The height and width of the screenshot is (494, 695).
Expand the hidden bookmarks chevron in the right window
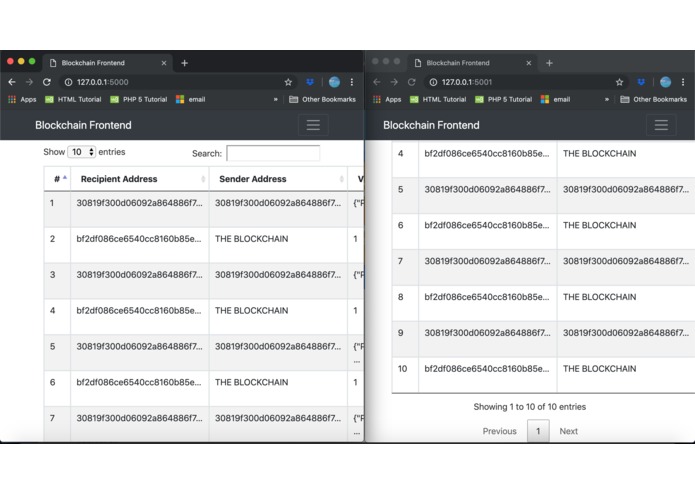[607, 99]
